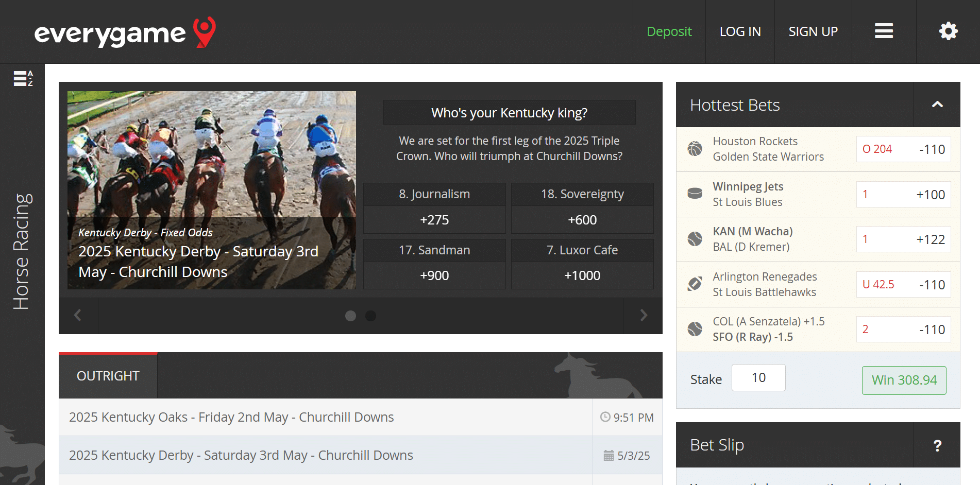Open the hamburger main menu
Image resolution: width=980 pixels, height=485 pixels.
[x=884, y=31]
